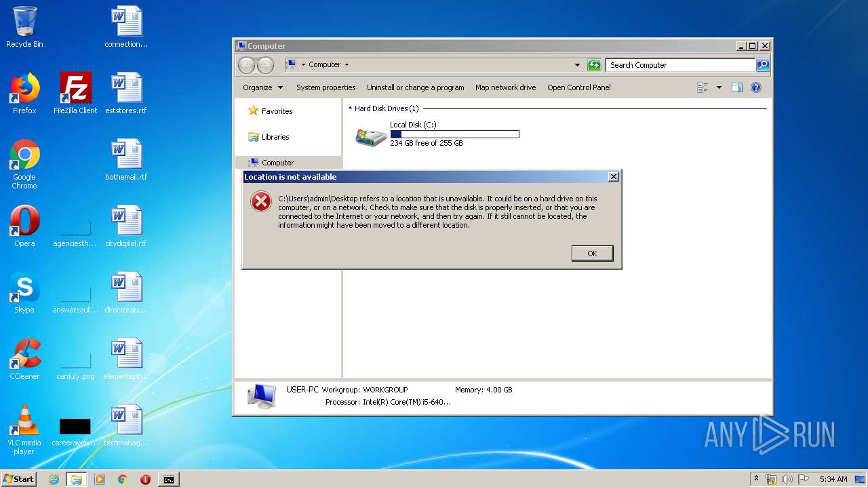Viewport: 868px width, 488px height.
Task: Click Map network drive
Action: tap(506, 87)
